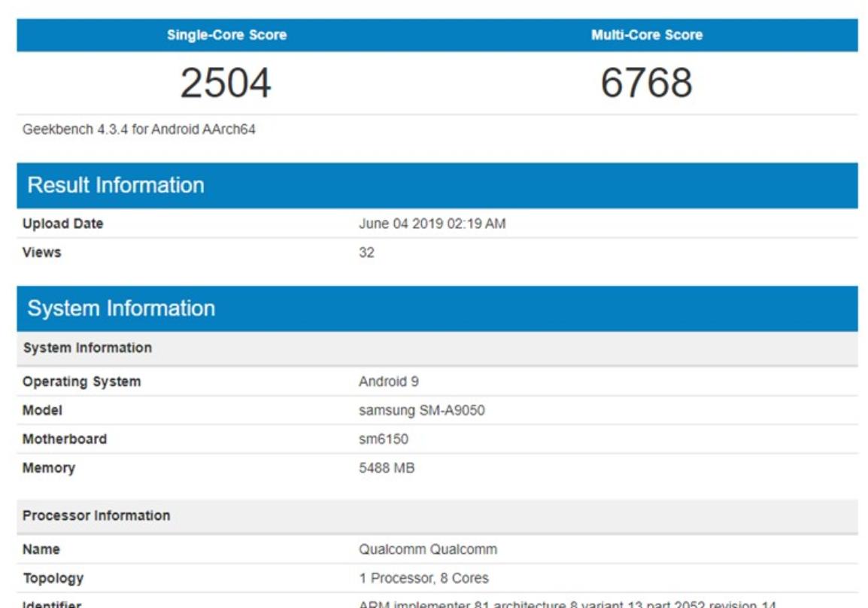Click the Single-Core Score header
The width and height of the screenshot is (868, 608).
tap(226, 35)
